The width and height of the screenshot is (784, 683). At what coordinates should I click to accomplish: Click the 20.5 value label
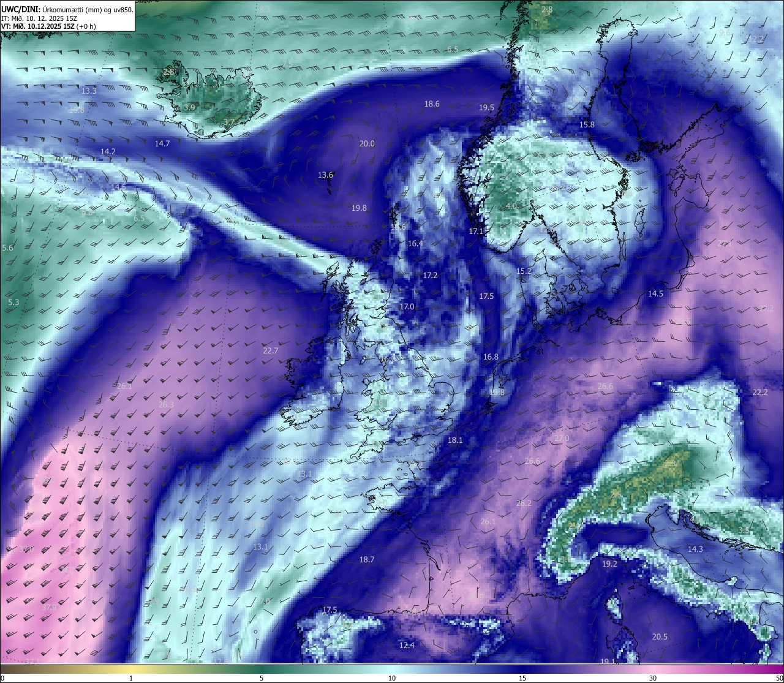(660, 637)
